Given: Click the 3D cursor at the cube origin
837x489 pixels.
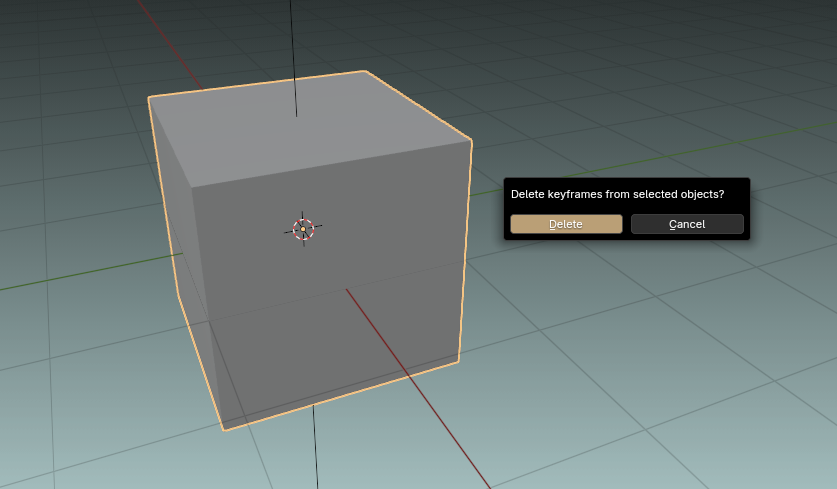Looking at the screenshot, I should 303,229.
